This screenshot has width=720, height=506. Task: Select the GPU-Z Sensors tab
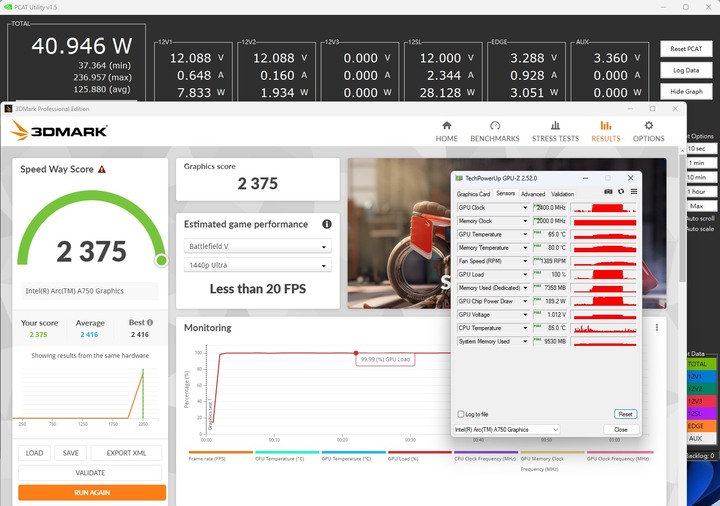(x=505, y=193)
